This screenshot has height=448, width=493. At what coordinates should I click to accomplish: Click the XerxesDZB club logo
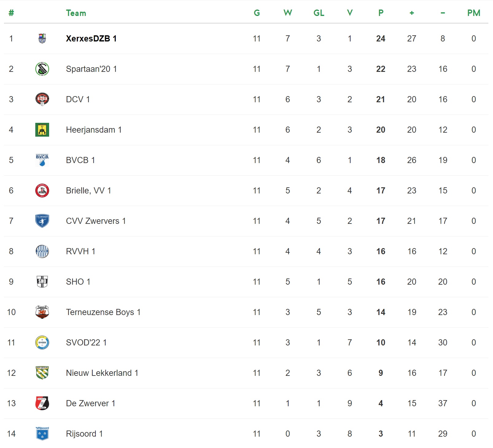click(x=42, y=39)
